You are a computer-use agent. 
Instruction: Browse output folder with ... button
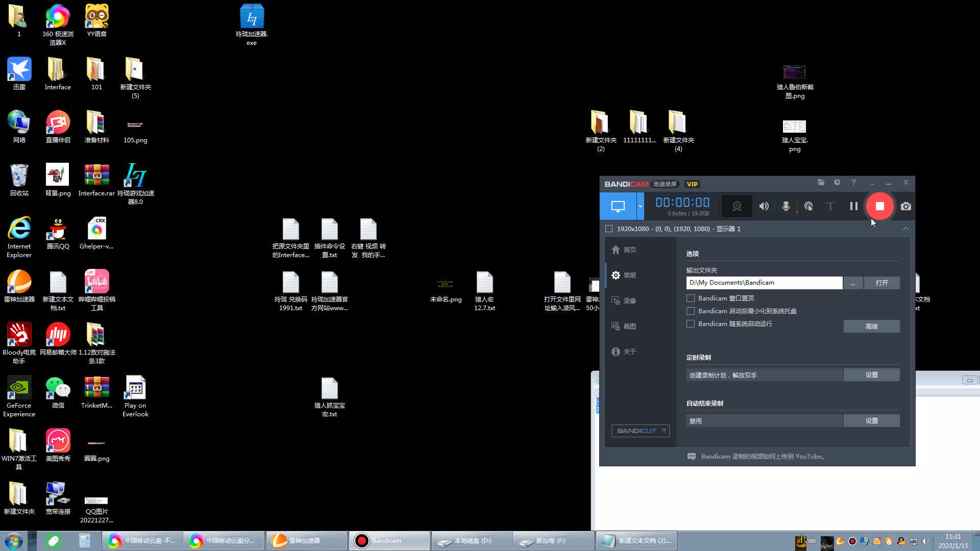click(x=853, y=283)
